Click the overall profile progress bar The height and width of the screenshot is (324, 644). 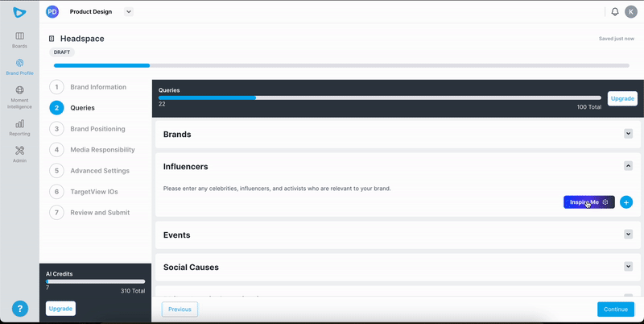341,65
